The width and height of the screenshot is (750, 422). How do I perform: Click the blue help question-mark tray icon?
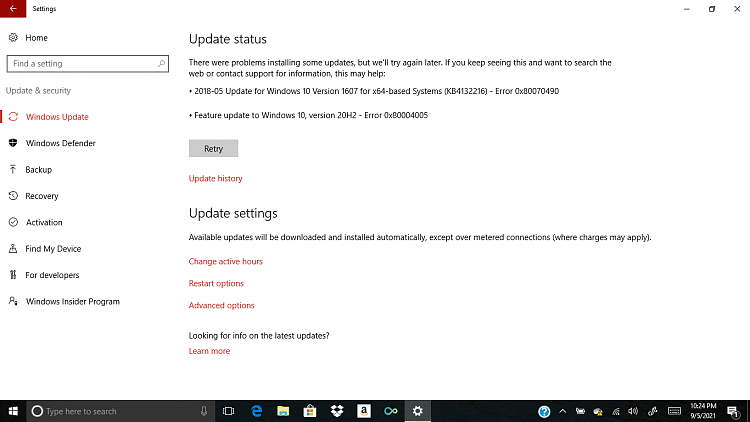click(x=544, y=411)
